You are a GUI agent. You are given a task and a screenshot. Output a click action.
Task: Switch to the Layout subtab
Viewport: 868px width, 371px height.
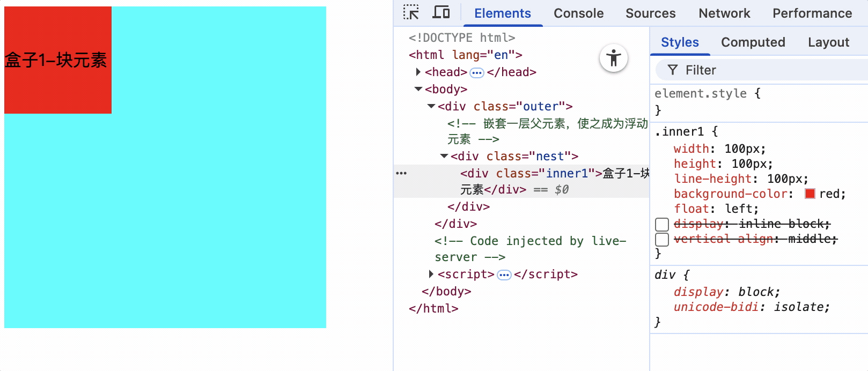(828, 42)
